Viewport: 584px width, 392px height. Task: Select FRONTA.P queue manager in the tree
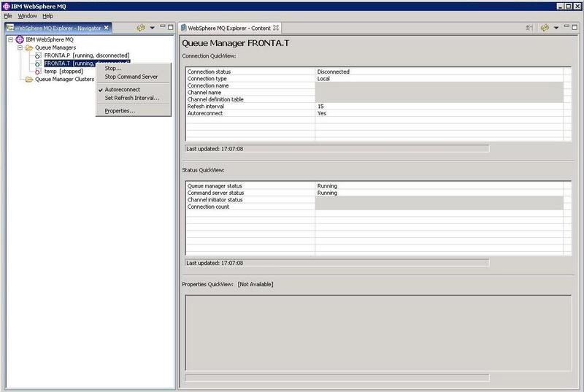pyautogui.click(x=87, y=55)
